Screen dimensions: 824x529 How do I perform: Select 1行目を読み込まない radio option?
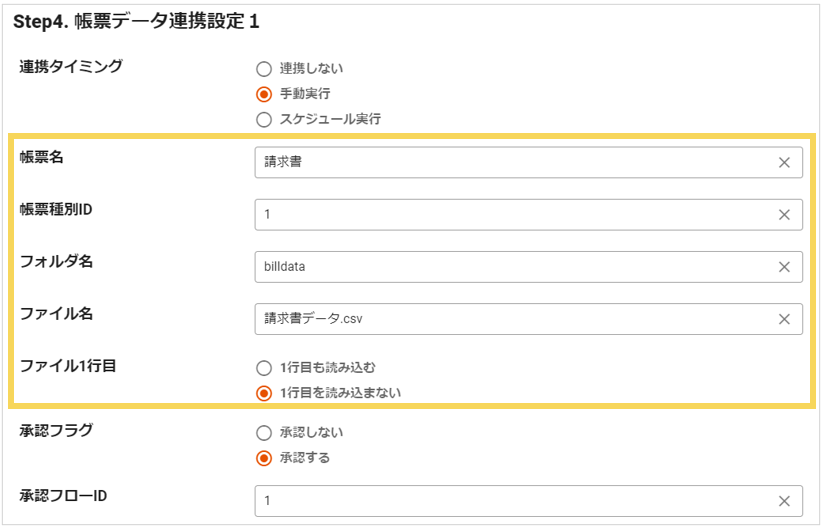click(264, 393)
